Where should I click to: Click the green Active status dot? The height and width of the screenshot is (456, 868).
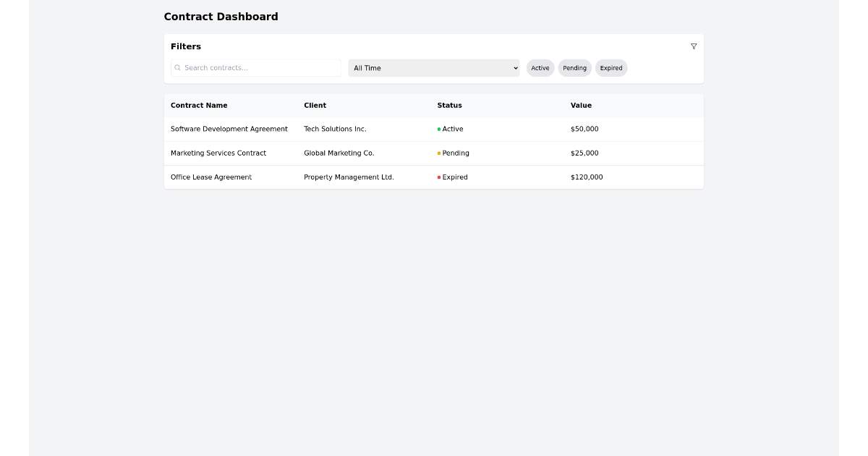pos(441,129)
